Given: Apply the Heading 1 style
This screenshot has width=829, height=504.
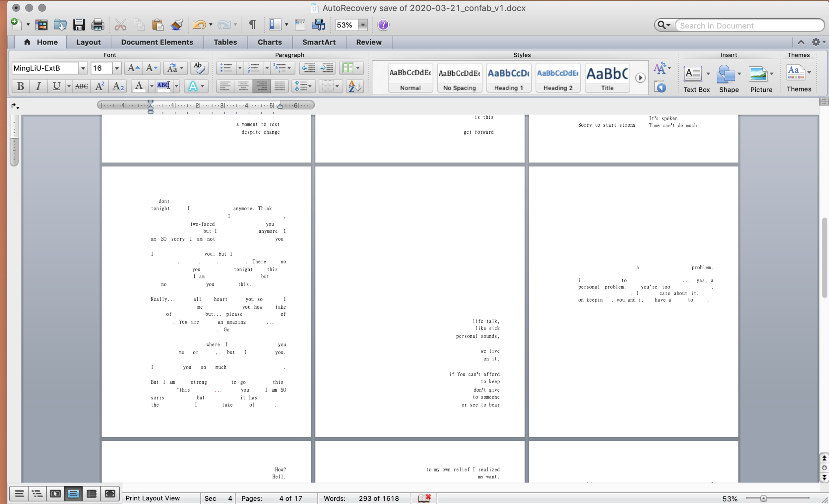Looking at the screenshot, I should tap(509, 78).
